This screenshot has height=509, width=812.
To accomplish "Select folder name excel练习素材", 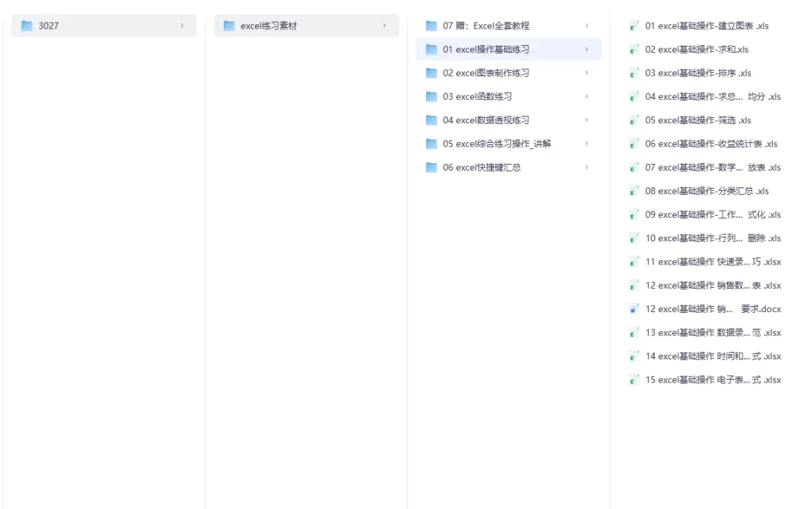I will [x=268, y=26].
